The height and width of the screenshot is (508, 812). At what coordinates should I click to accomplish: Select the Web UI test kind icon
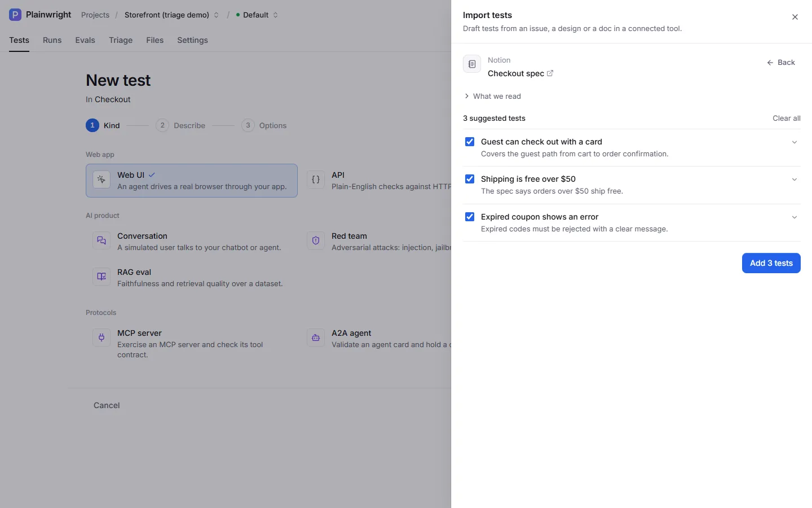click(101, 179)
